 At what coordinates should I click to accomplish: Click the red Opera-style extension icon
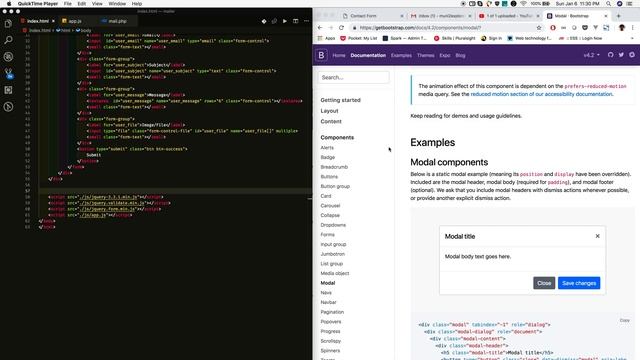click(553, 28)
